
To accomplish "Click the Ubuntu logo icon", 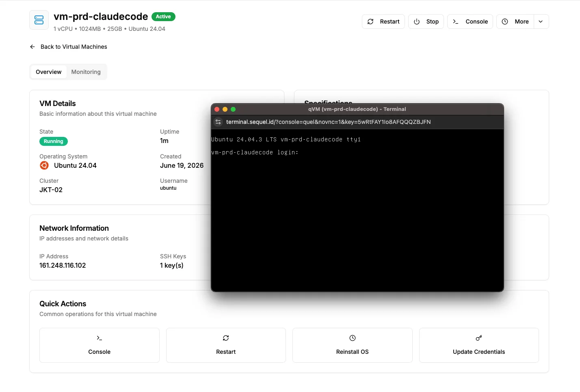I will click(44, 165).
